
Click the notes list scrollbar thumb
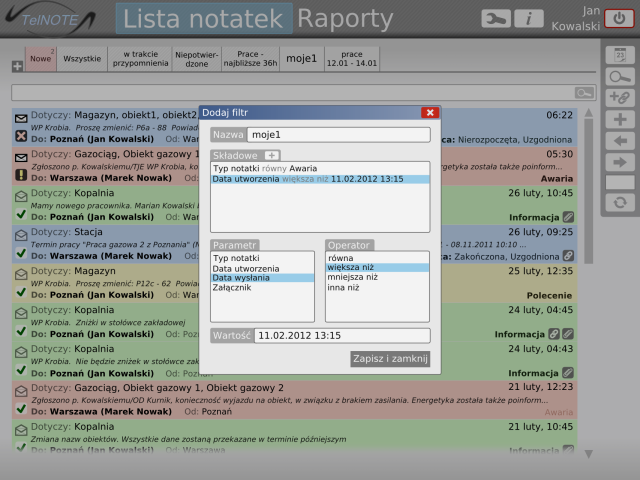[589, 192]
